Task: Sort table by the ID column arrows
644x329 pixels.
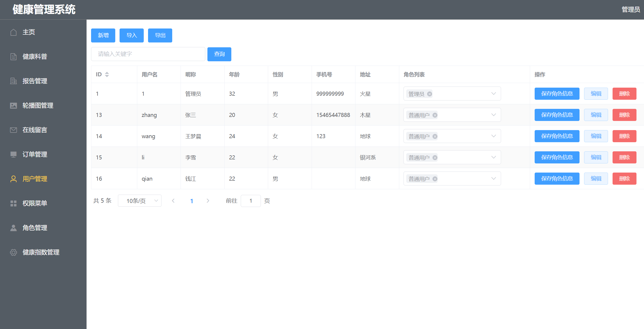Action: point(107,74)
